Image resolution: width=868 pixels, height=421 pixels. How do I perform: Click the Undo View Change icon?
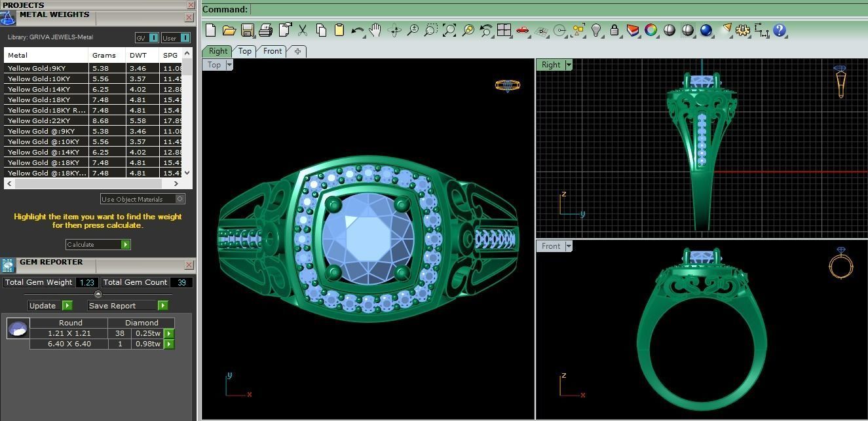486,30
